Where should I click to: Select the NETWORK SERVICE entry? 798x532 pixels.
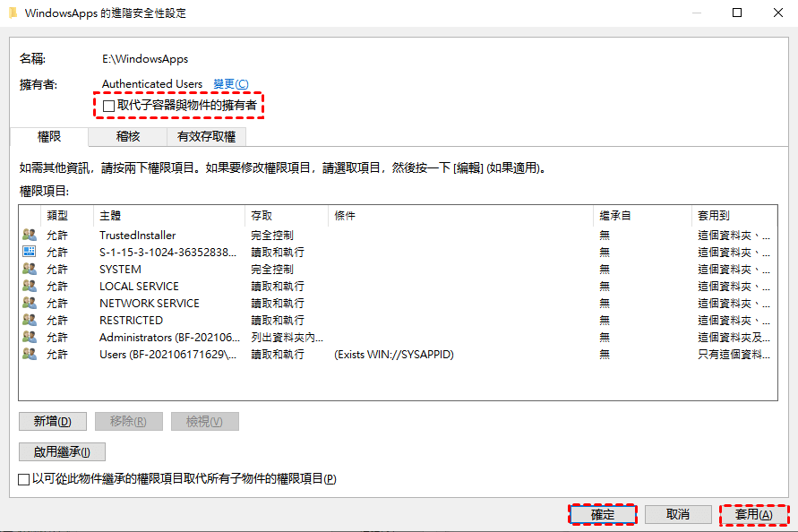click(149, 304)
